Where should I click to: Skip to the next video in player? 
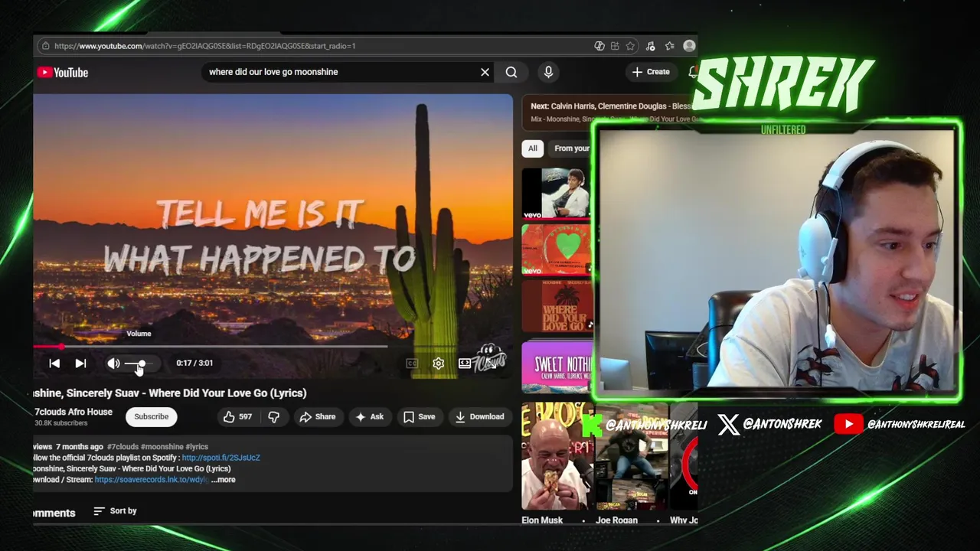tap(80, 364)
